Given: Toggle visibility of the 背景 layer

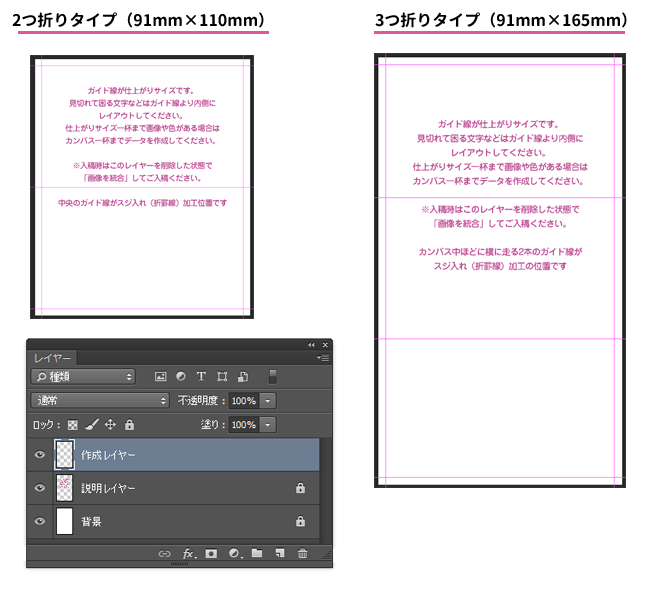Looking at the screenshot, I should (40, 521).
